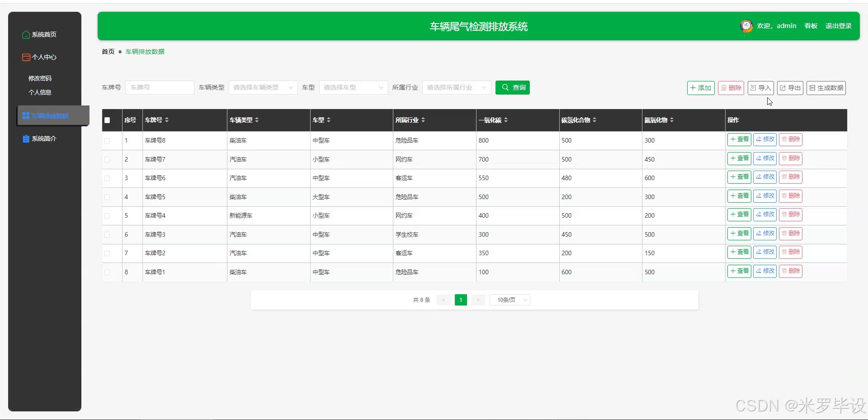The image size is (868, 420).
Task: Click the clipboard icon beside 系统简介
Action: tap(26, 139)
